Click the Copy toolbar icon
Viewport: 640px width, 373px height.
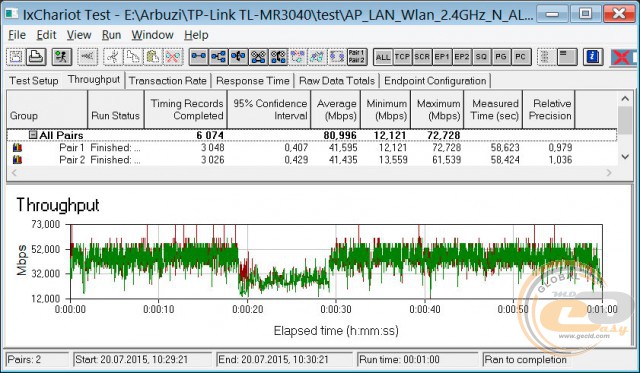(x=133, y=57)
